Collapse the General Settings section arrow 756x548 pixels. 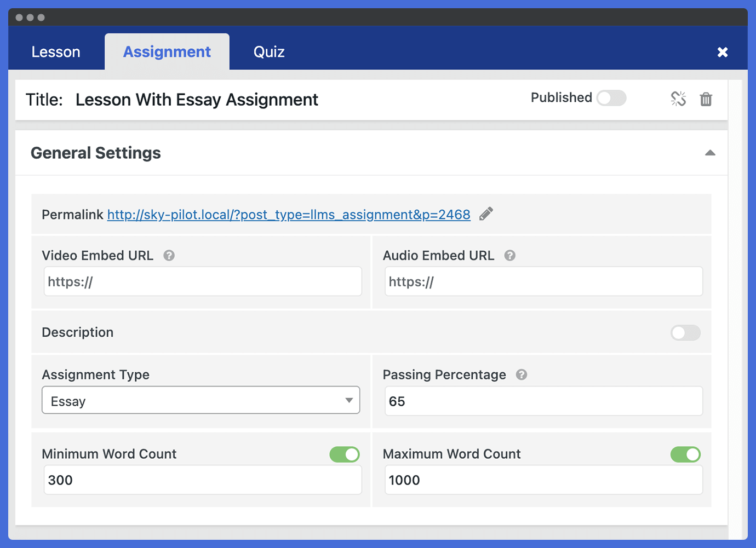[x=710, y=153]
